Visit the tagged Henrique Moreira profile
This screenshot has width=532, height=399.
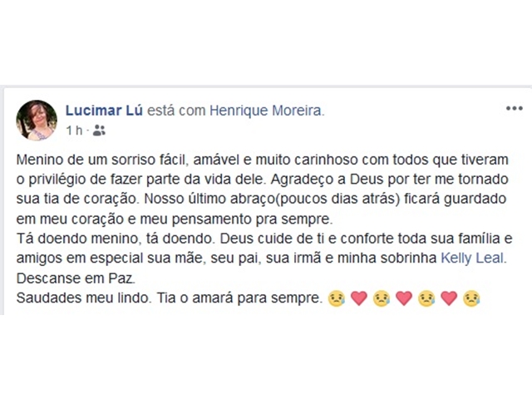pyautogui.click(x=266, y=110)
